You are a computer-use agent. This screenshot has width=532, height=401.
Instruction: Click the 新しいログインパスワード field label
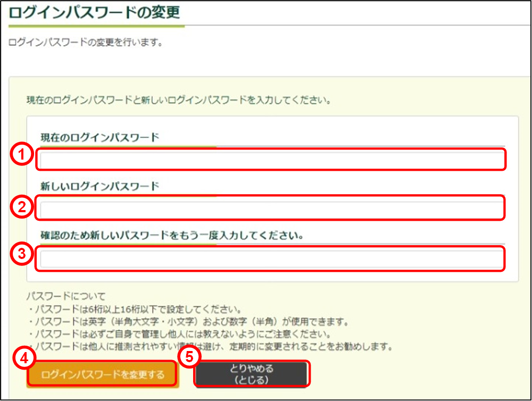(x=100, y=186)
